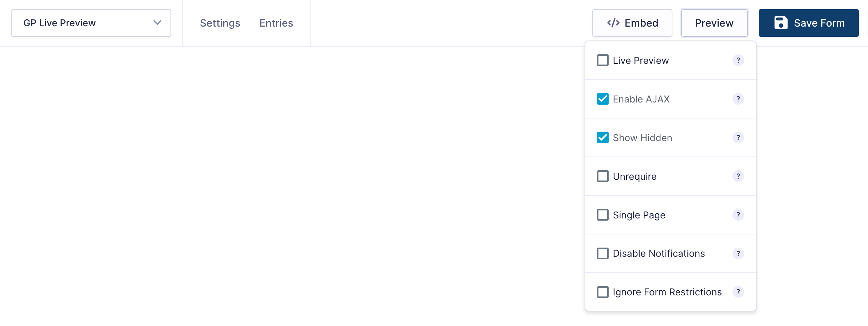Click the Save Form button
This screenshot has width=868, height=326.
[x=809, y=23]
